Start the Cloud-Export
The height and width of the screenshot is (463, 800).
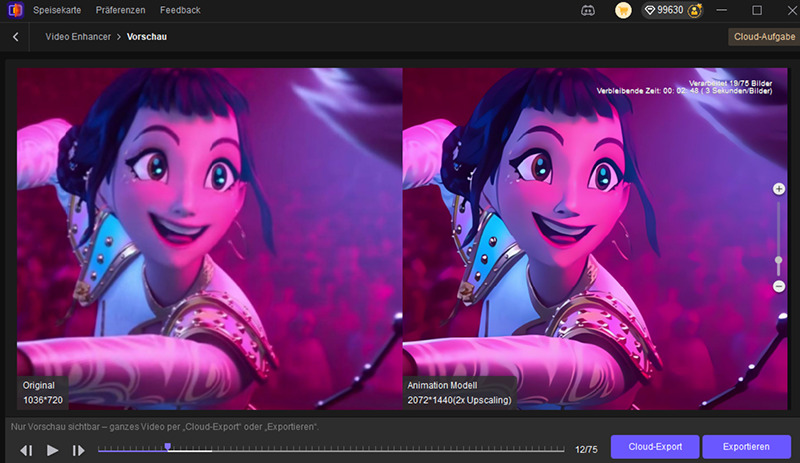coord(655,447)
